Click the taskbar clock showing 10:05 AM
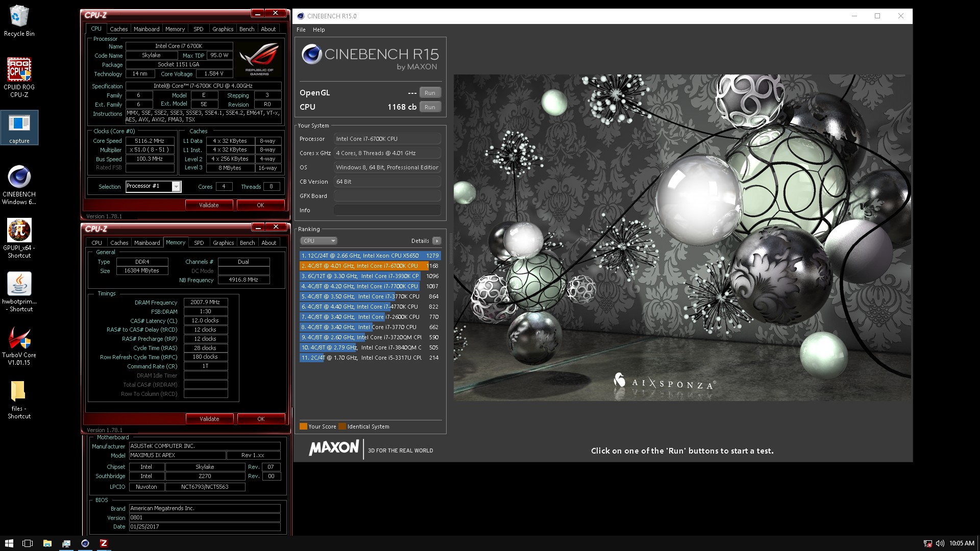This screenshot has height=551, width=980. pos(962,543)
